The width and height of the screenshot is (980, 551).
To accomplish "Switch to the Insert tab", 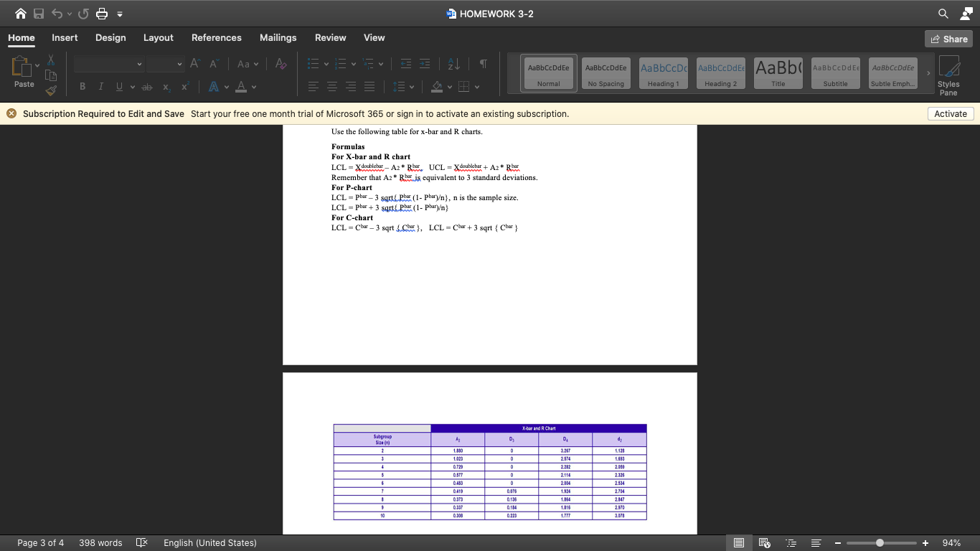I will coord(65,38).
